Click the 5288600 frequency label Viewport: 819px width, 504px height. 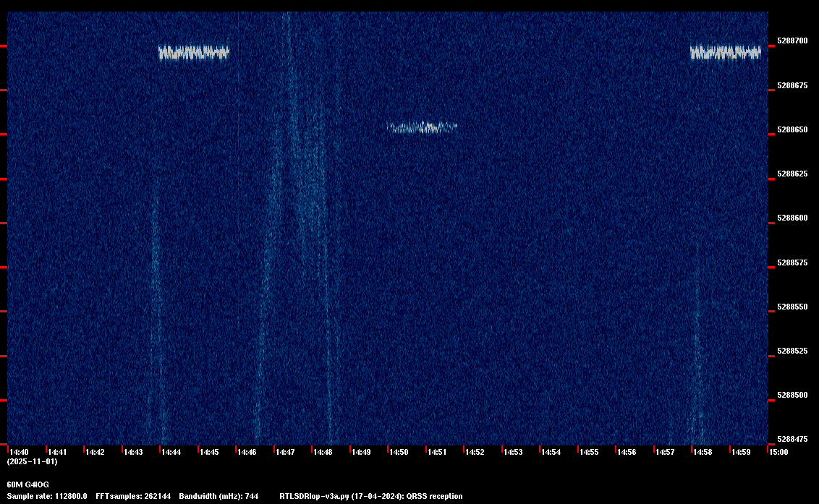pyautogui.click(x=792, y=218)
